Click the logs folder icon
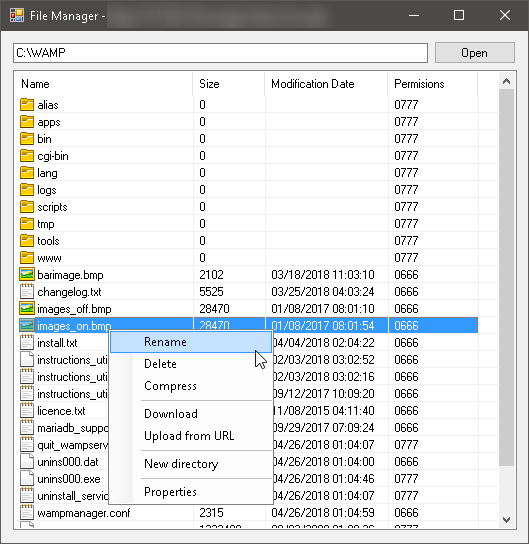Image resolution: width=529 pixels, height=544 pixels. click(27, 189)
